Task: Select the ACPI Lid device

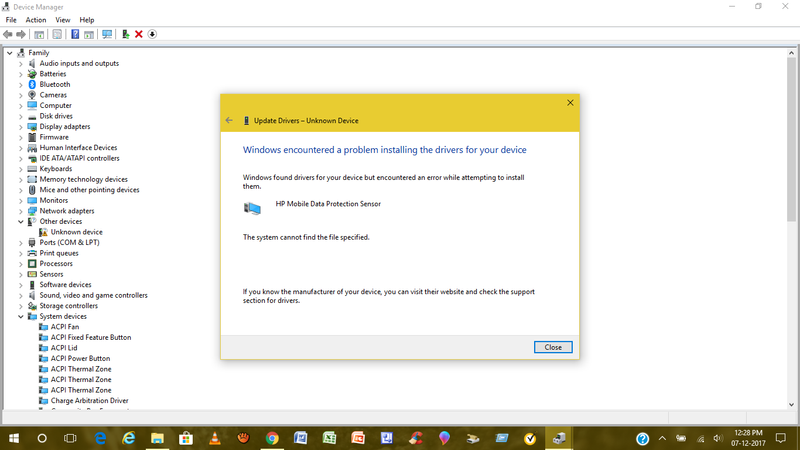Action: pyautogui.click(x=64, y=348)
